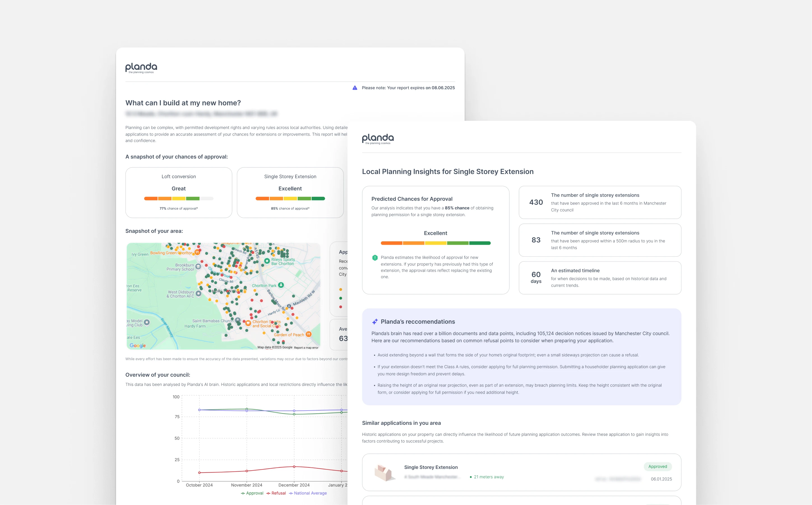Open the Single Storey Extension snapshot card
The height and width of the screenshot is (505, 812).
290,192
